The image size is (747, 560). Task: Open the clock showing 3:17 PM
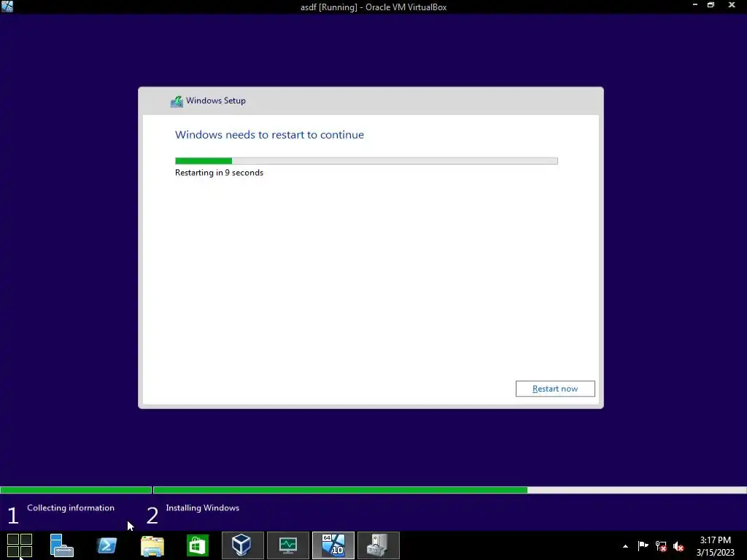(x=715, y=545)
